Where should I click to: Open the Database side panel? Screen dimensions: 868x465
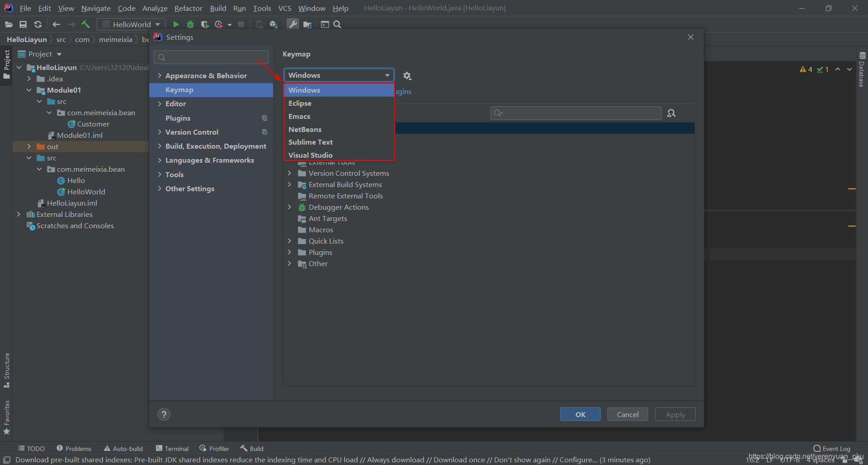[862, 70]
